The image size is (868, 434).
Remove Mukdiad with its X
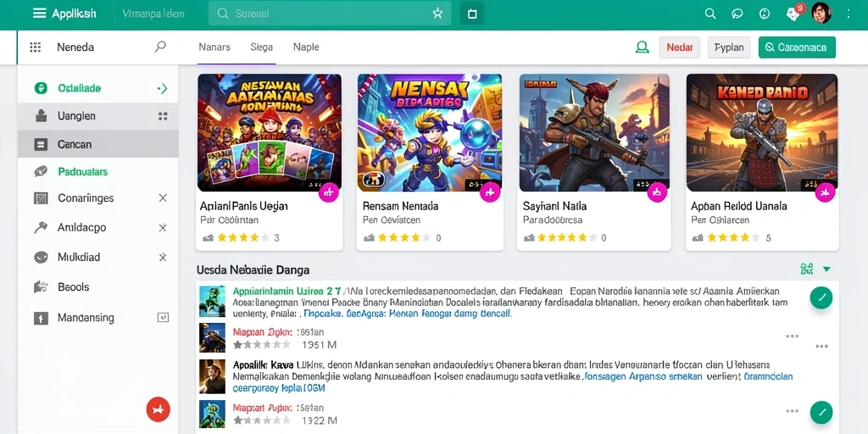[163, 258]
